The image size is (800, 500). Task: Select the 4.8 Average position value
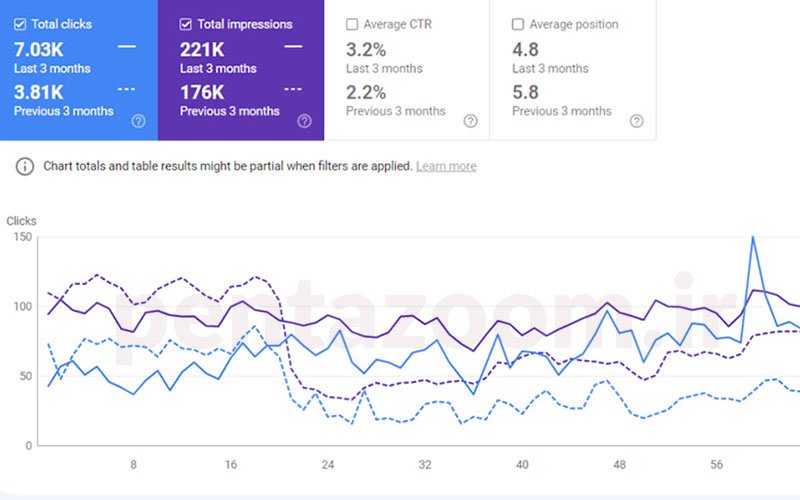pos(526,49)
